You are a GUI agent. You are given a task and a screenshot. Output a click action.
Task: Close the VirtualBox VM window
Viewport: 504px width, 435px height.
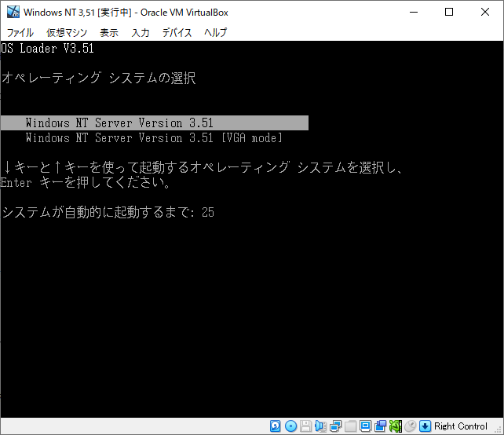click(x=485, y=13)
